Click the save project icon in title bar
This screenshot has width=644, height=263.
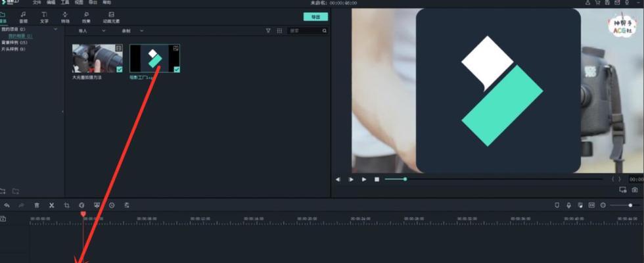tap(607, 3)
